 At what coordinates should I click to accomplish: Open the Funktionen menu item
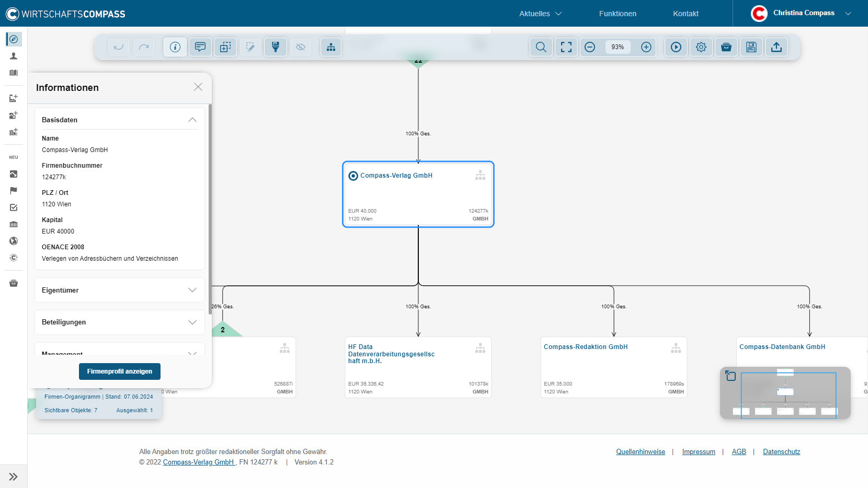[618, 14]
